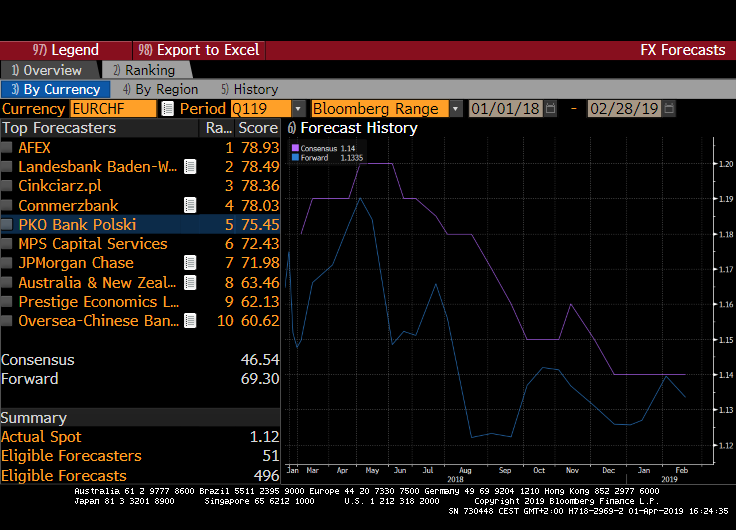
Task: Switch to the Ranking tab
Action: point(143,70)
